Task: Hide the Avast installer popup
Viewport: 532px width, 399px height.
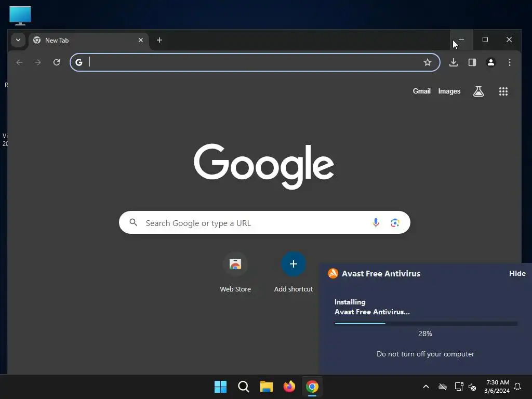Action: (517, 273)
